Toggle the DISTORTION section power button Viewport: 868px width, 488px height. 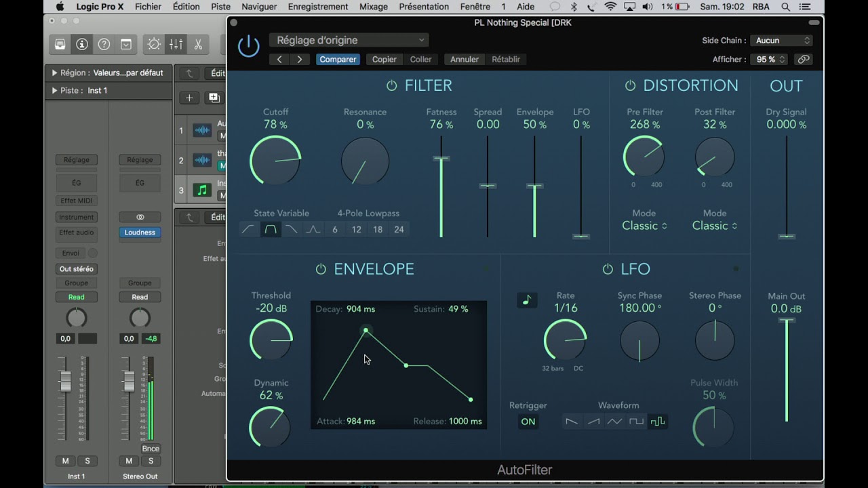click(630, 86)
